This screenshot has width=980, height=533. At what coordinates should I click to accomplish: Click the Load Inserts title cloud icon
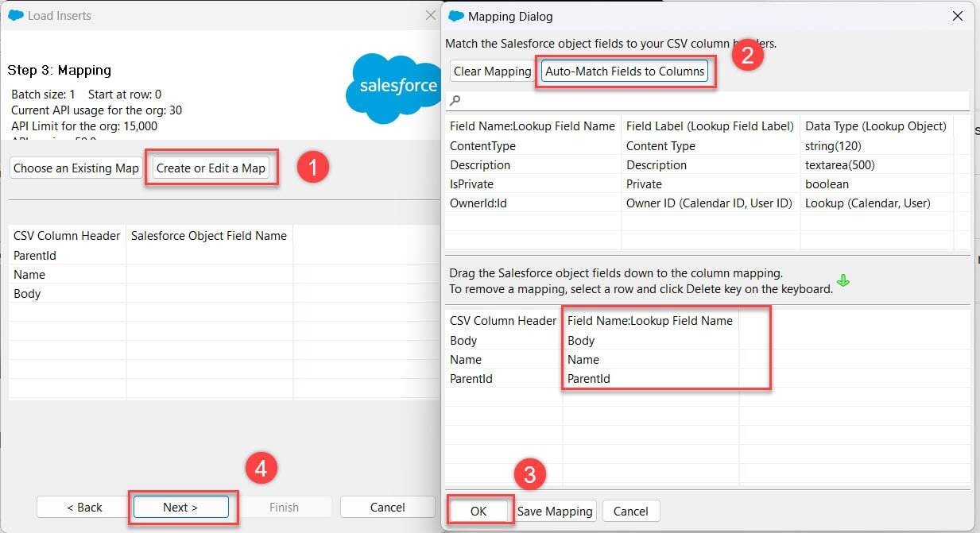pos(15,15)
